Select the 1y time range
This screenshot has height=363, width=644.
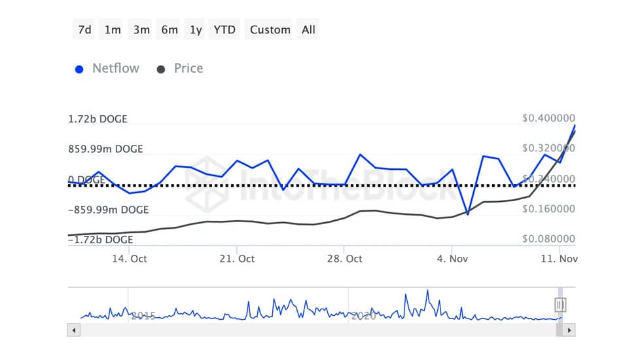pos(196,29)
